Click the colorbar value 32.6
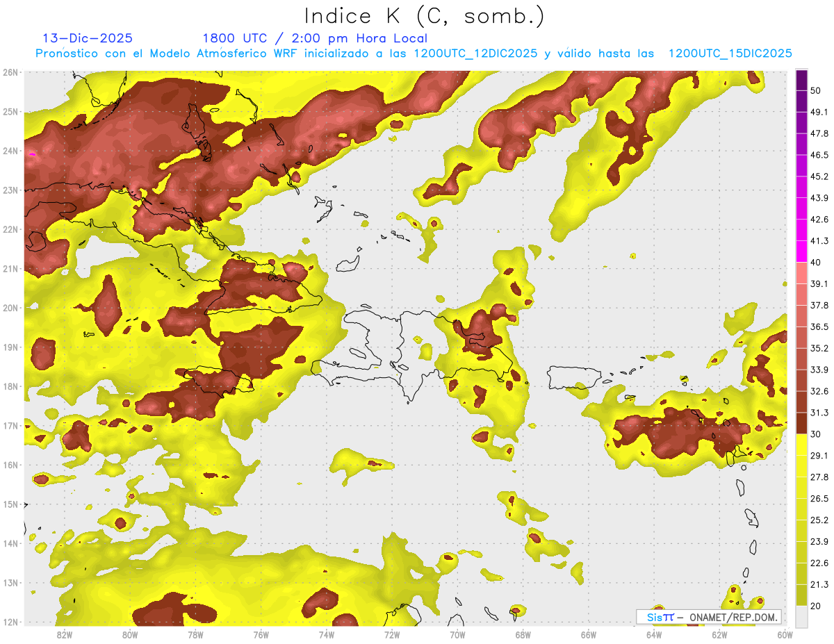Image resolution: width=834 pixels, height=644 pixels. pos(819,391)
